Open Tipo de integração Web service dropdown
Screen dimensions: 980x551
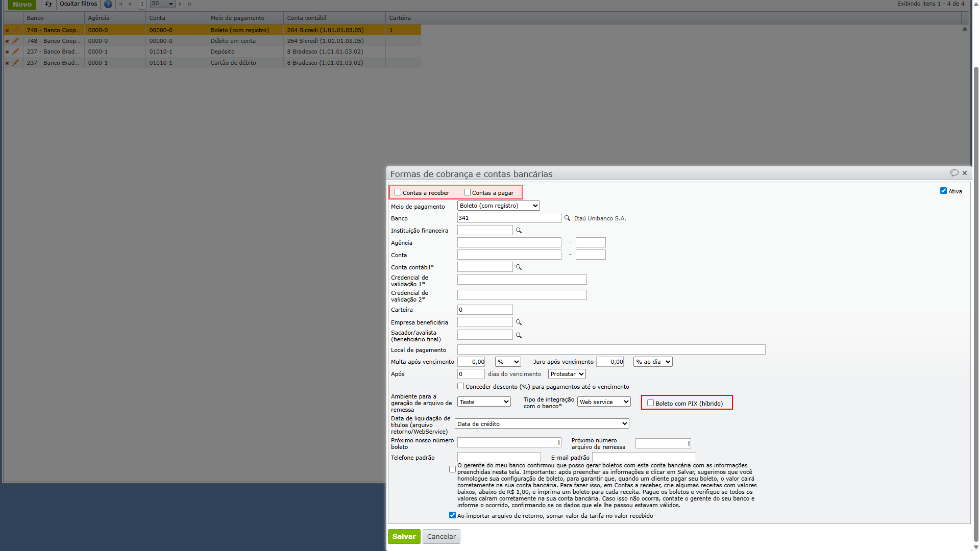[x=604, y=402]
